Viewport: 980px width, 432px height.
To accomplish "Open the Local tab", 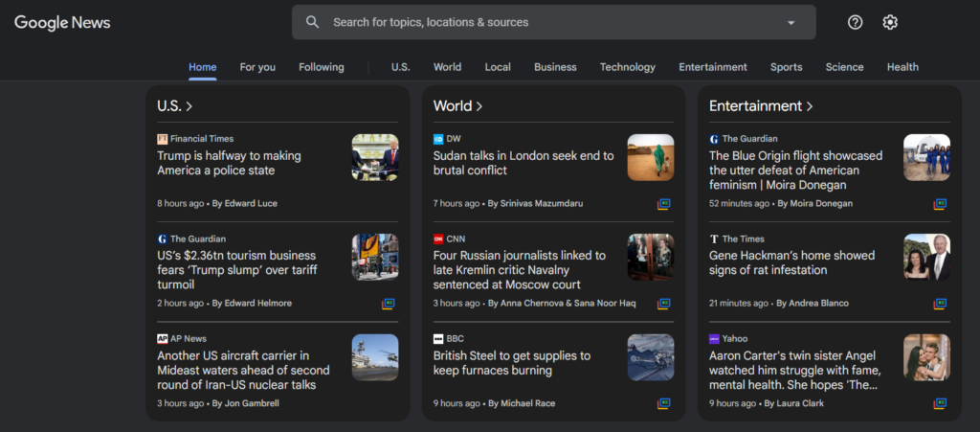I will point(498,67).
